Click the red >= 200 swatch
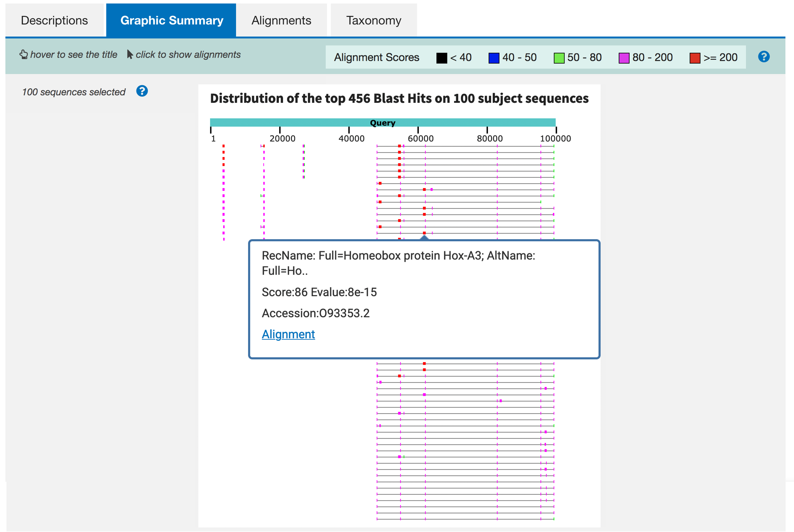Screen dimensions: 794x532 click(695, 58)
